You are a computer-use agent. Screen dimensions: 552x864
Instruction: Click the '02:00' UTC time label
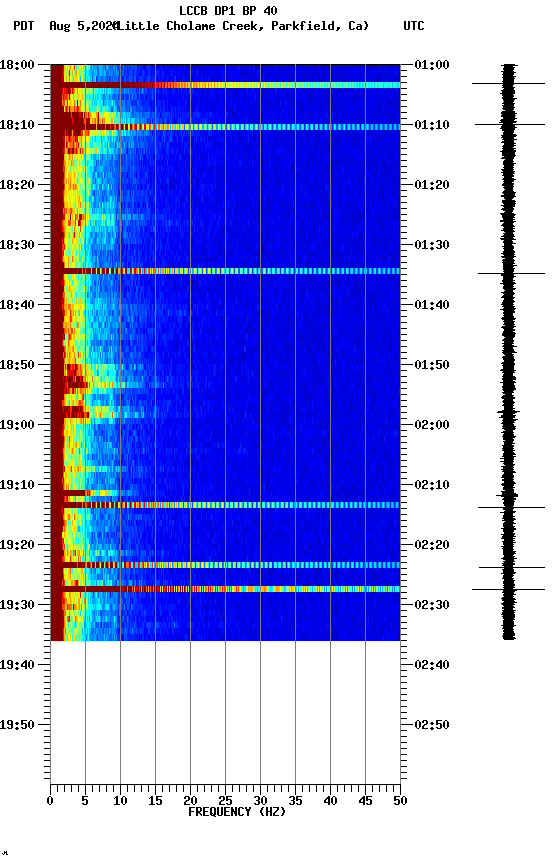click(x=432, y=425)
